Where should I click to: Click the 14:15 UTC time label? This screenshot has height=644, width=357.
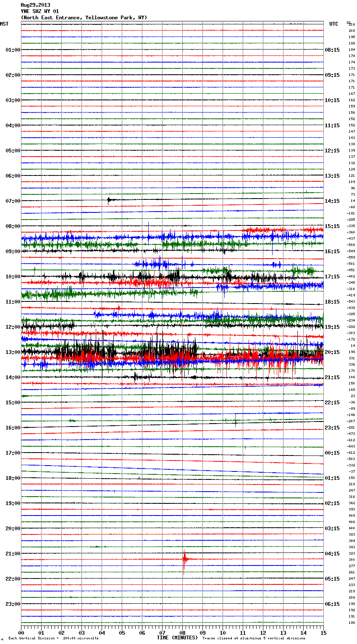[332, 201]
